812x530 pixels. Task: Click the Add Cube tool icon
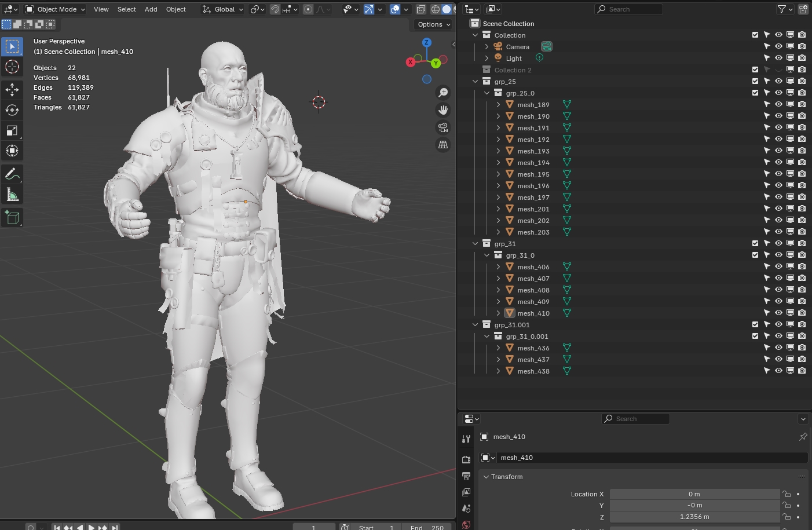click(12, 218)
